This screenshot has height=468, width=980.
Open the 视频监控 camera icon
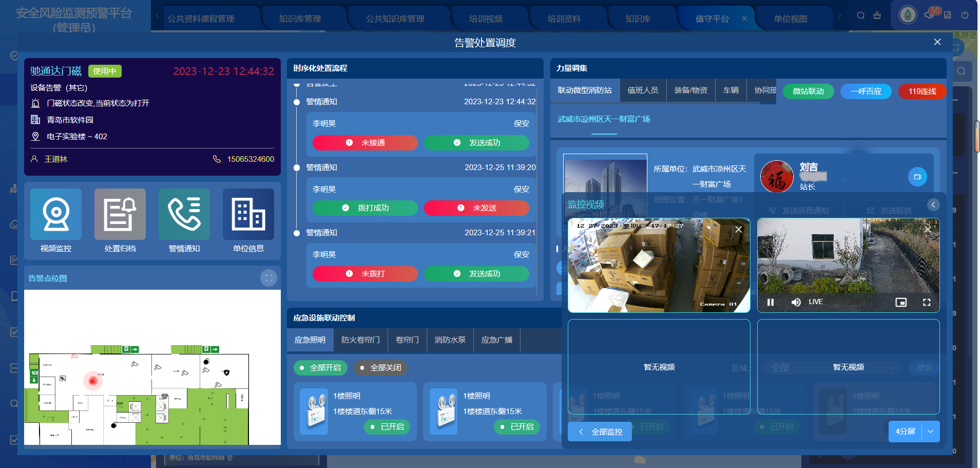[56, 214]
